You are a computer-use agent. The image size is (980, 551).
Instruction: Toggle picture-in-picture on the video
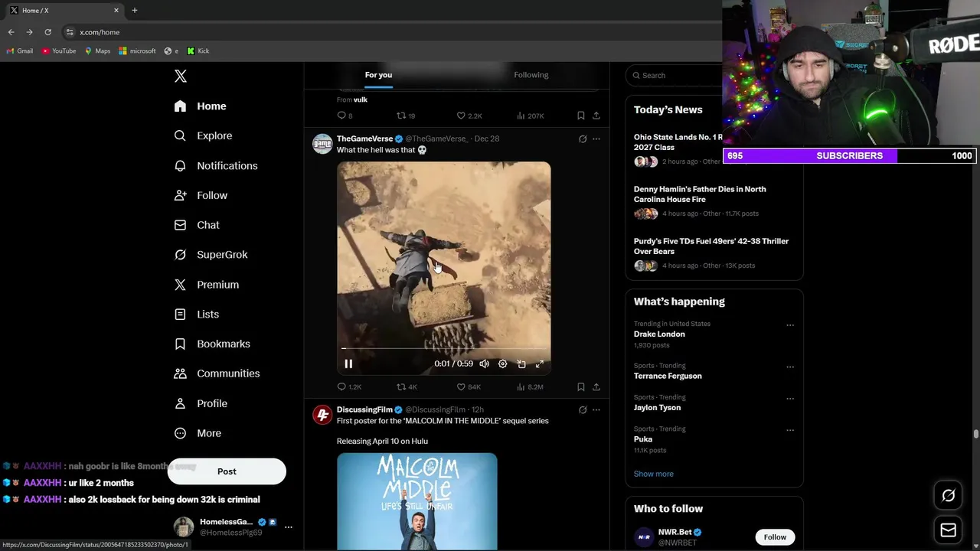pos(521,364)
